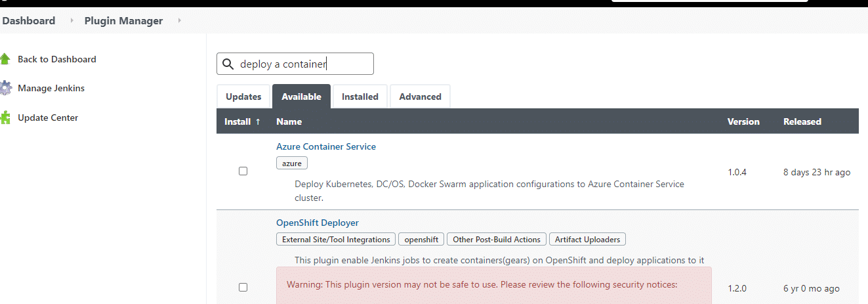Viewport: 868px width, 304px height.
Task: Open the OpenShift Deployer plugin link
Action: 318,223
